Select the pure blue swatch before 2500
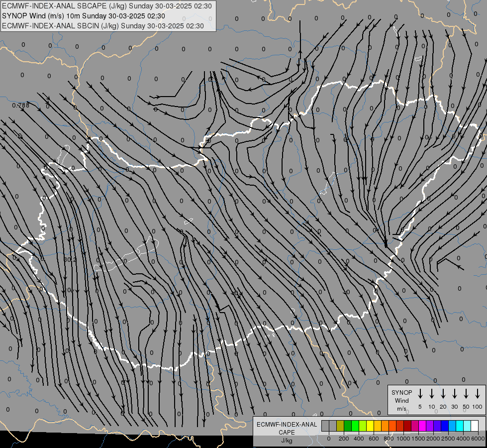The width and height of the screenshot is (487, 448). 444,426
